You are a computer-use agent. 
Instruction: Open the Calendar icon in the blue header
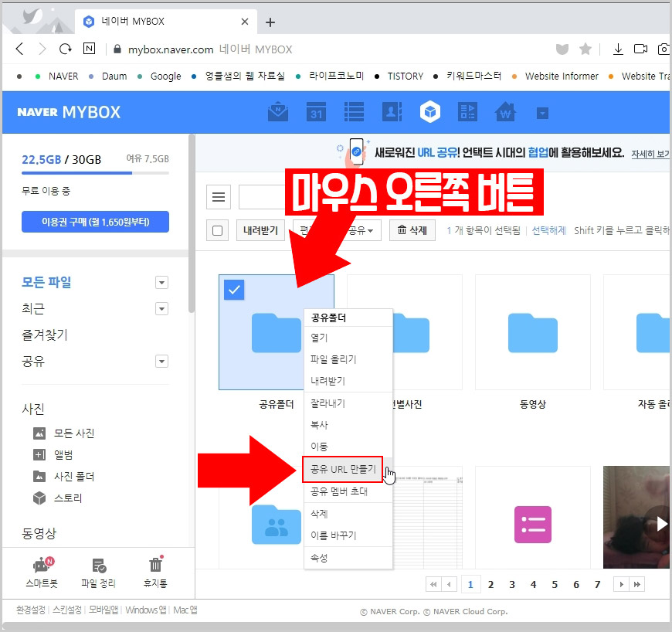click(x=316, y=111)
